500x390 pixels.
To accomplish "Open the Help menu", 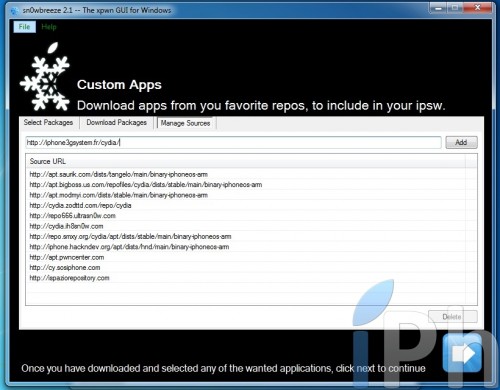I will (49, 27).
